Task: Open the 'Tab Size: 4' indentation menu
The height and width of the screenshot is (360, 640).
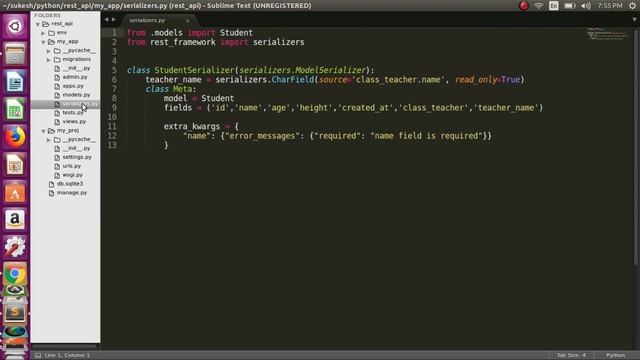Action: 571,355
